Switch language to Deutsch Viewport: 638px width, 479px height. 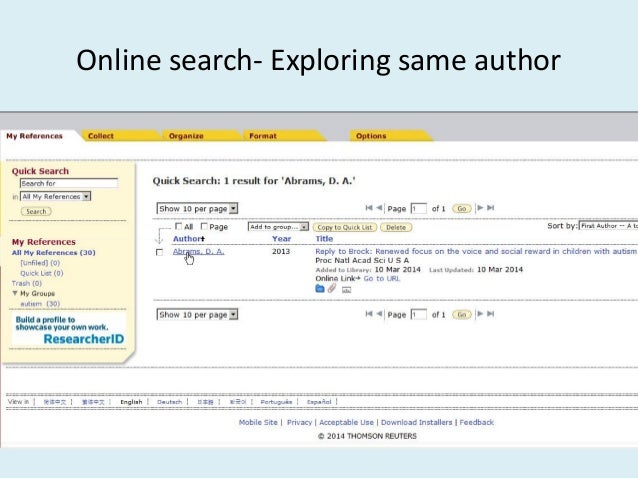169,402
